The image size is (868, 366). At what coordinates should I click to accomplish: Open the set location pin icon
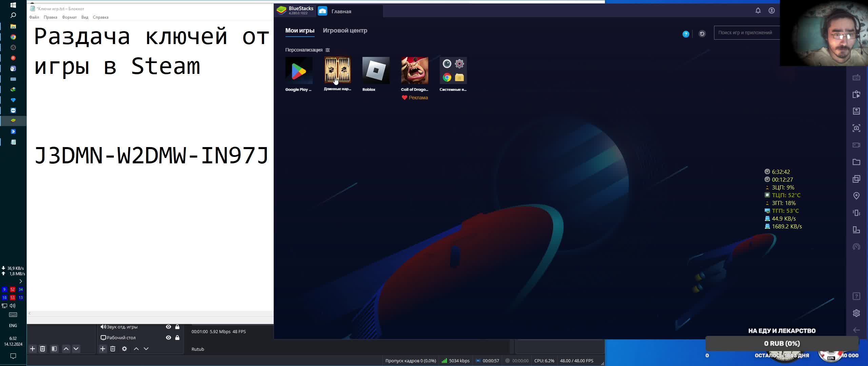coord(856,196)
